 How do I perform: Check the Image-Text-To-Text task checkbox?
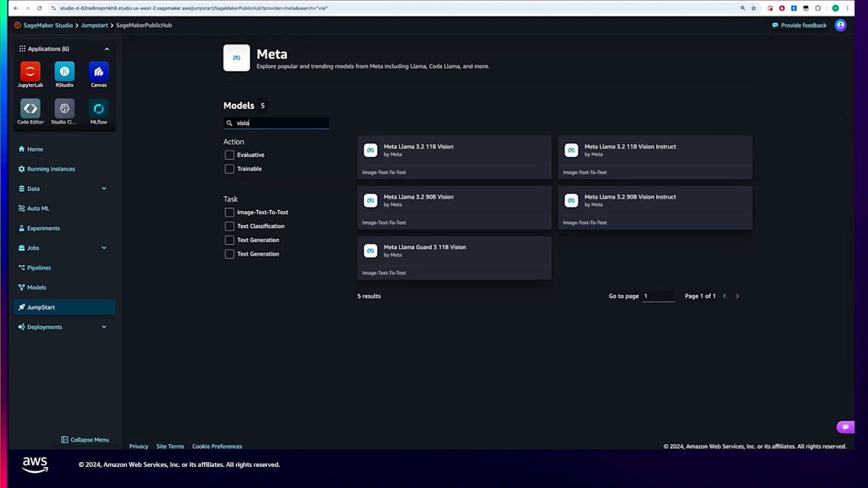[229, 213]
